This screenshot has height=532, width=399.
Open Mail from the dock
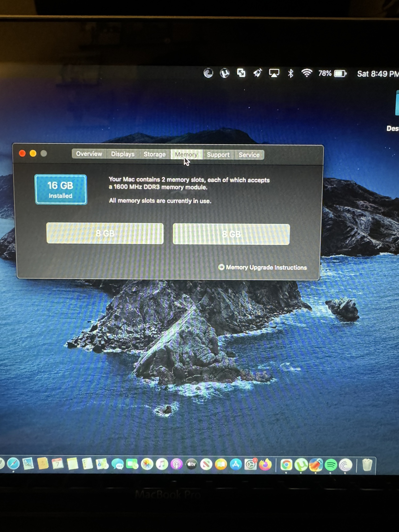point(28,464)
